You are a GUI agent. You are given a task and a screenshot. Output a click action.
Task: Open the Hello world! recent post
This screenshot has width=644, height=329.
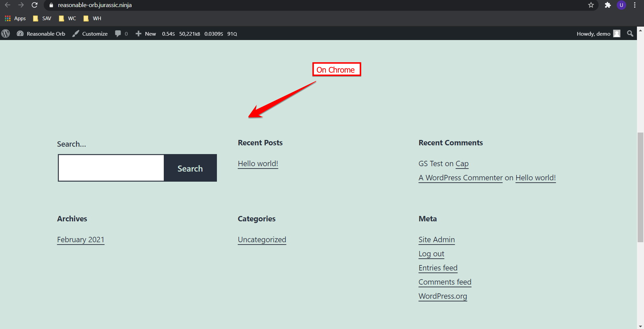pos(258,163)
